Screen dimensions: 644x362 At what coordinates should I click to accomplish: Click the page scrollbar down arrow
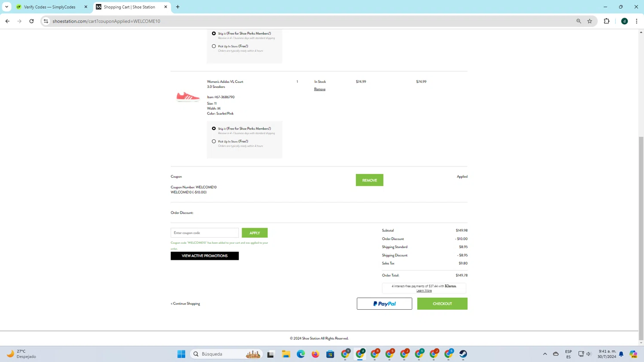point(641,343)
